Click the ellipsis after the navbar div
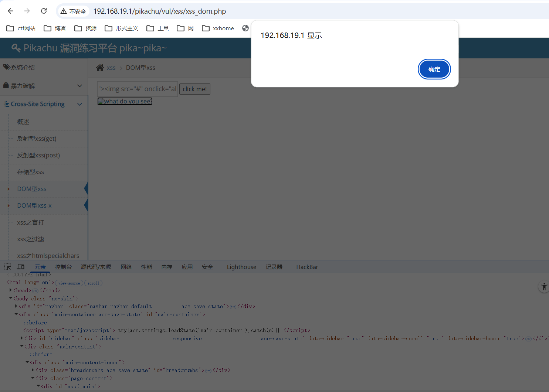 [x=233, y=307]
